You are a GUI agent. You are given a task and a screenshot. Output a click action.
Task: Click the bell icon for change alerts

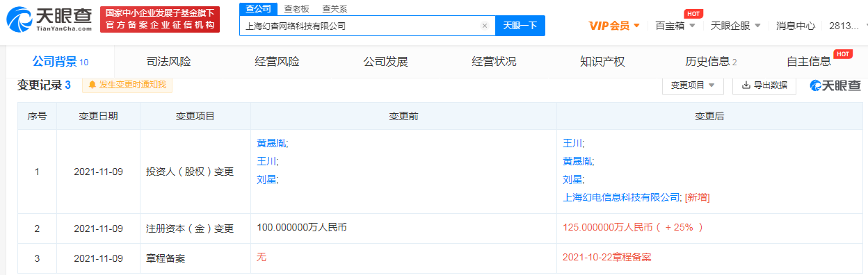tap(92, 85)
